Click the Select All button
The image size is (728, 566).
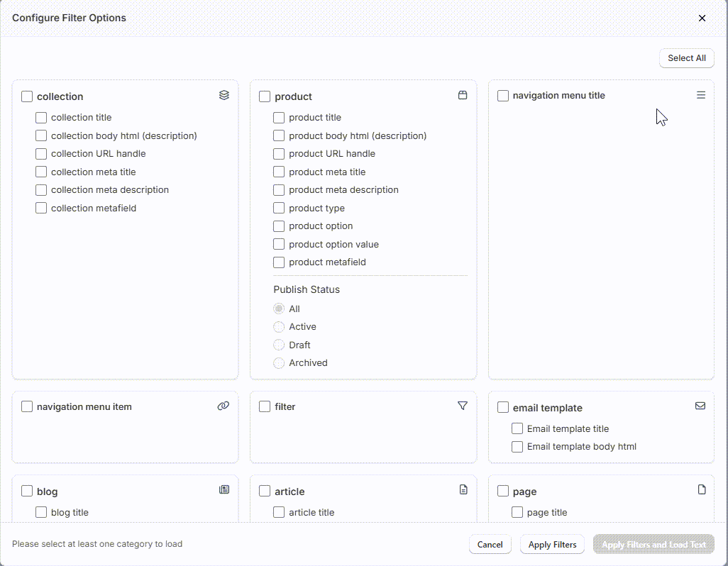(687, 58)
